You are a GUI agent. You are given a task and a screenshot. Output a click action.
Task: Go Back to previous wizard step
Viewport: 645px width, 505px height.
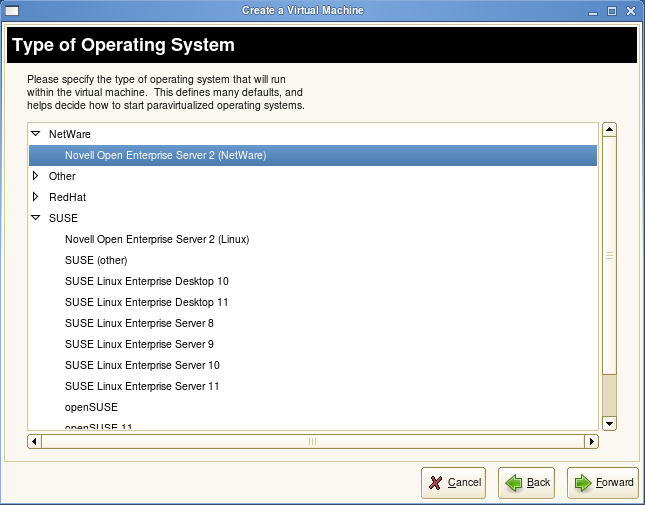click(x=527, y=482)
